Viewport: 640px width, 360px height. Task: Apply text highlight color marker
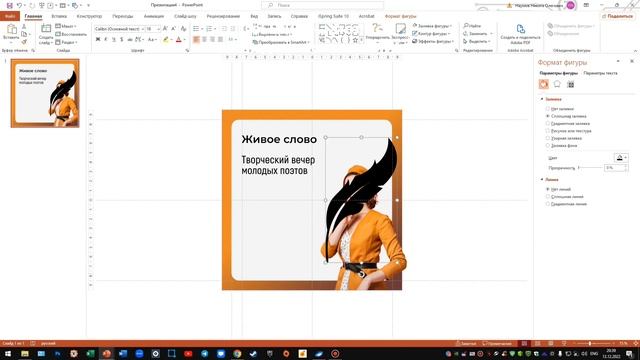165,40
